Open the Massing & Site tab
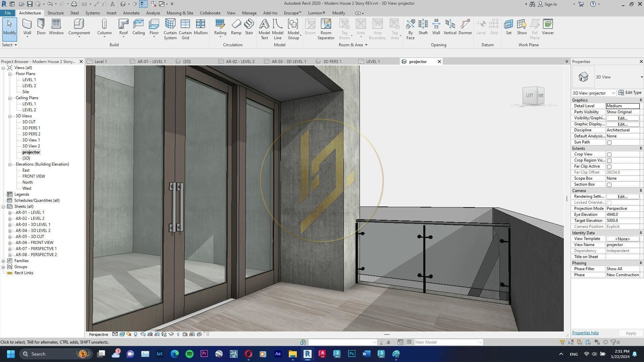The width and height of the screenshot is (644, 362). [x=180, y=13]
